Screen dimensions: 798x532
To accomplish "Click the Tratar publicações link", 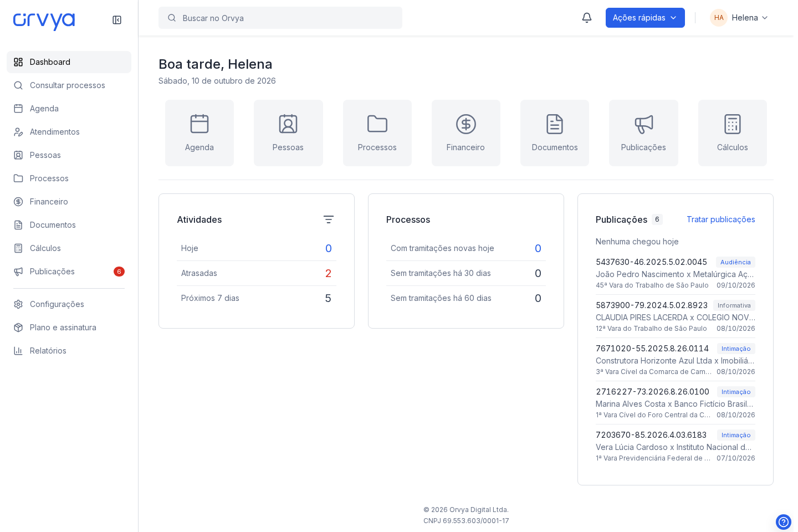I will click(x=721, y=219).
